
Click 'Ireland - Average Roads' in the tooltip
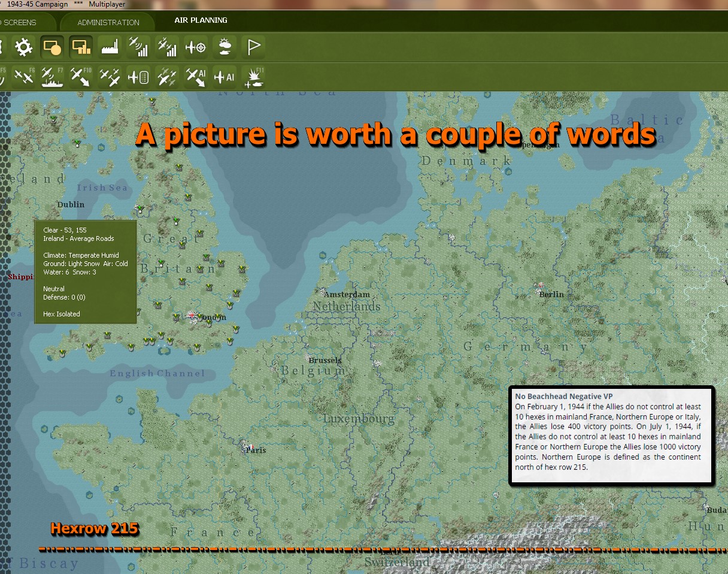pyautogui.click(x=78, y=238)
